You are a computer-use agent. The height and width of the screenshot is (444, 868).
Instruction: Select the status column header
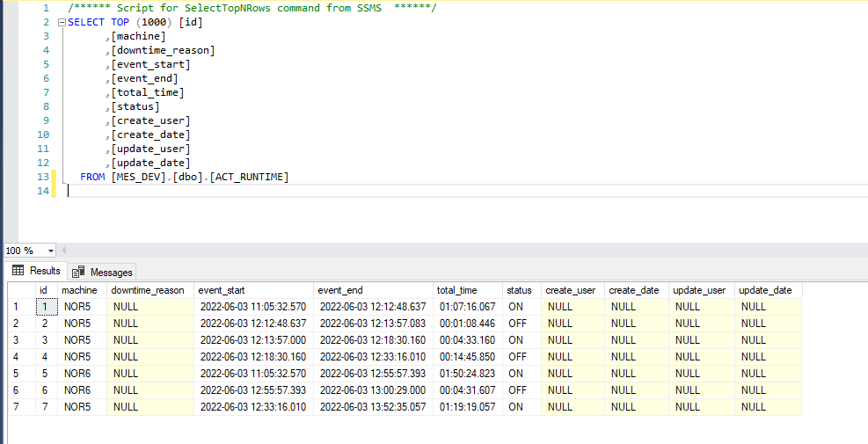522,290
